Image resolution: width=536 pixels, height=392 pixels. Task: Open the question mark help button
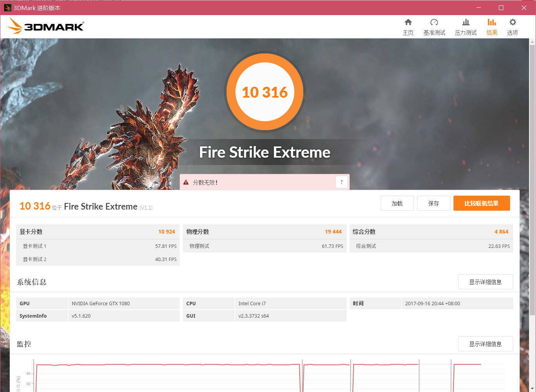tap(342, 182)
